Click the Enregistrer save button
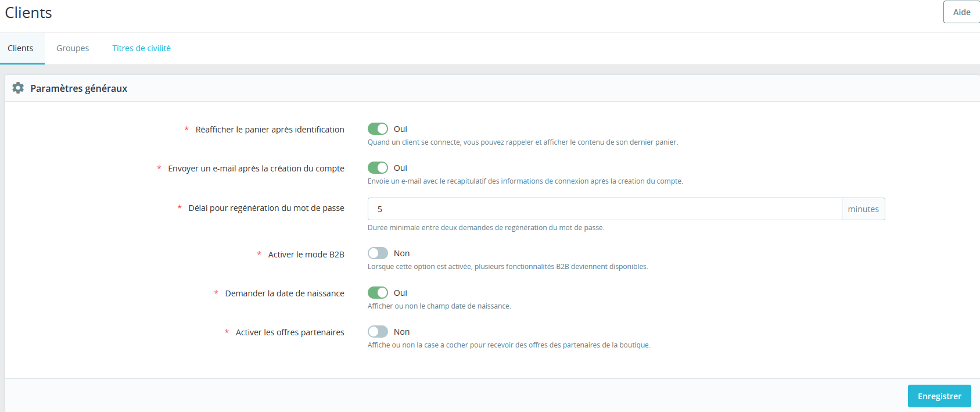Image resolution: width=980 pixels, height=412 pixels. 939,396
